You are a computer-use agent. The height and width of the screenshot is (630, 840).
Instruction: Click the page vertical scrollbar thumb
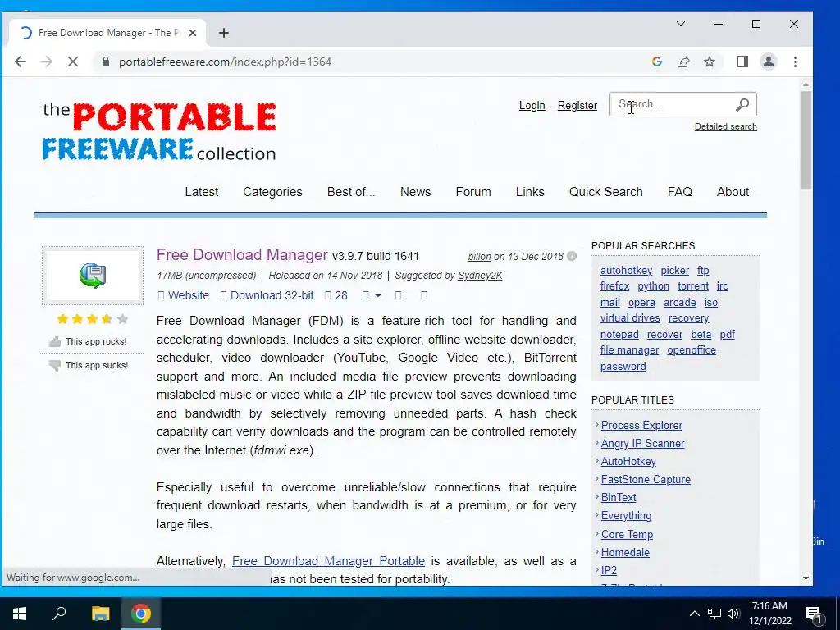[806, 139]
